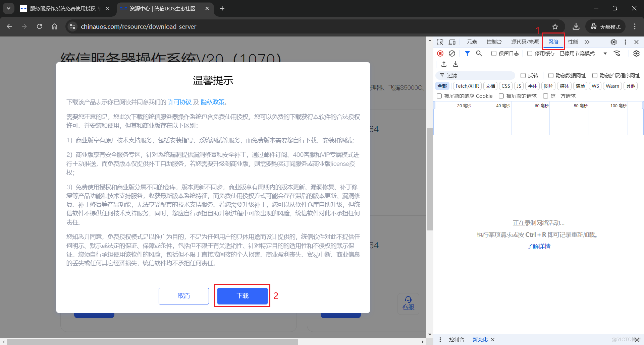644x345 pixels.
Task: Close the DevTools bottom drawer
Action: (637, 340)
